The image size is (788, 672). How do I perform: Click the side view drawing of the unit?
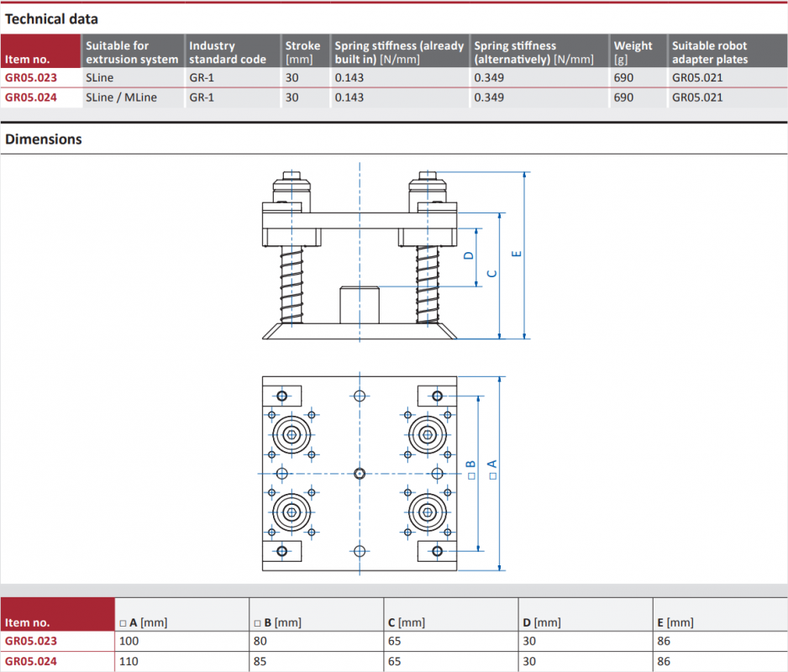click(x=360, y=255)
